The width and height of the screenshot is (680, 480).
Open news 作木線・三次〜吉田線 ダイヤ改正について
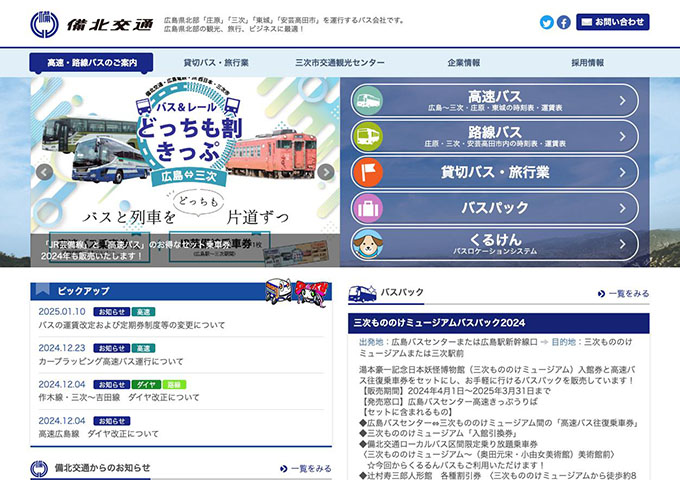pyautogui.click(x=119, y=398)
